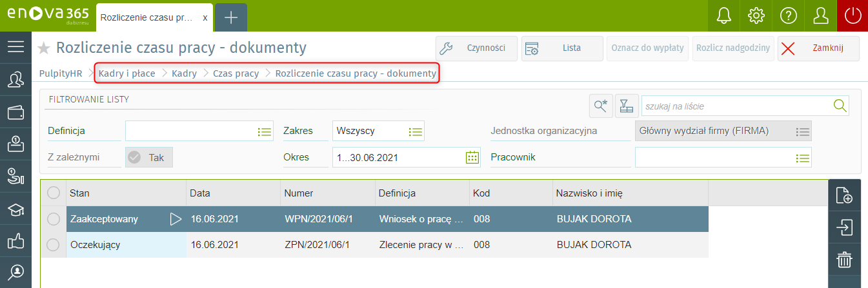Select the Oczekujący row checkbox
The width and height of the screenshot is (868, 288).
click(x=54, y=245)
